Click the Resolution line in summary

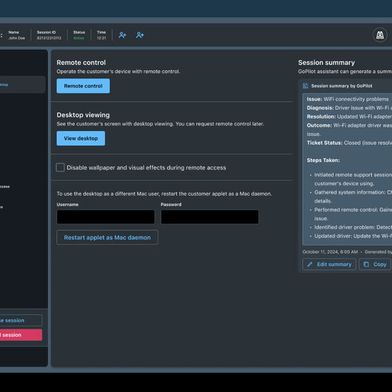pos(349,117)
